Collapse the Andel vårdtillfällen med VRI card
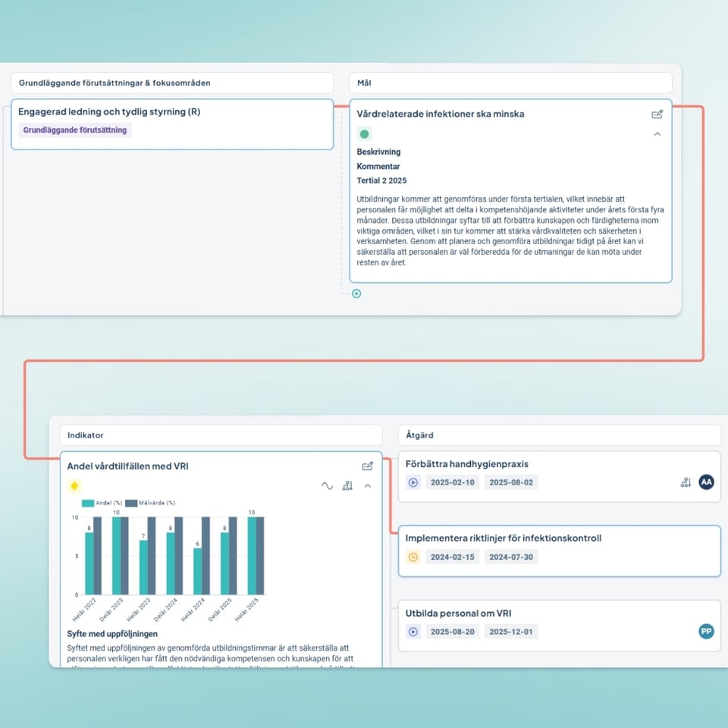Viewport: 728px width, 728px height. [x=368, y=486]
